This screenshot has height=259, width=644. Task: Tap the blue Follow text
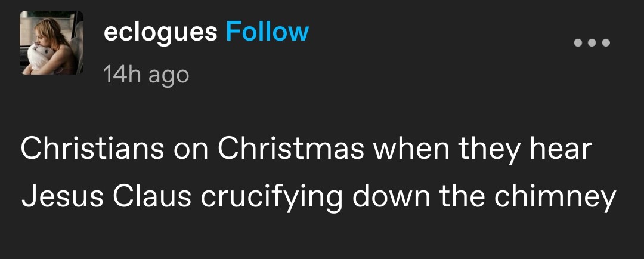click(x=267, y=32)
